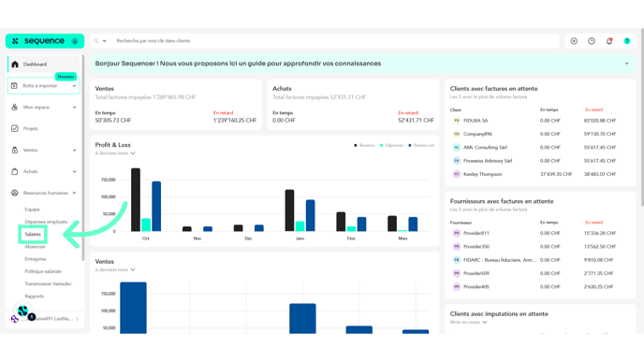644x362 pixels.
Task: Click the Projets checkbox icon in sidebar
Action: point(15,128)
